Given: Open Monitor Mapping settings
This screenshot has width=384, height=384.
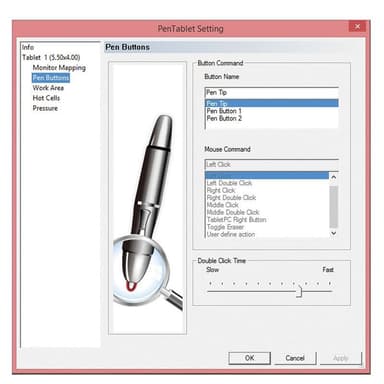Looking at the screenshot, I should click(59, 68).
